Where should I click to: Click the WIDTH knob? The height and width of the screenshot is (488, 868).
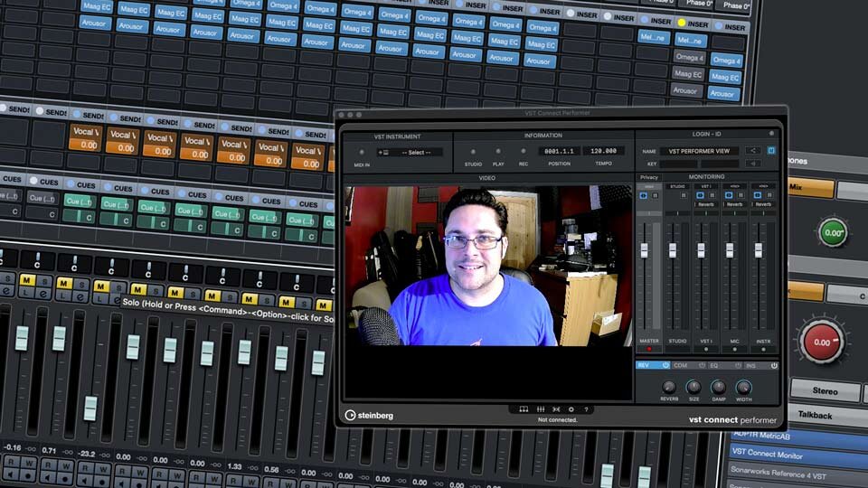(x=743, y=388)
